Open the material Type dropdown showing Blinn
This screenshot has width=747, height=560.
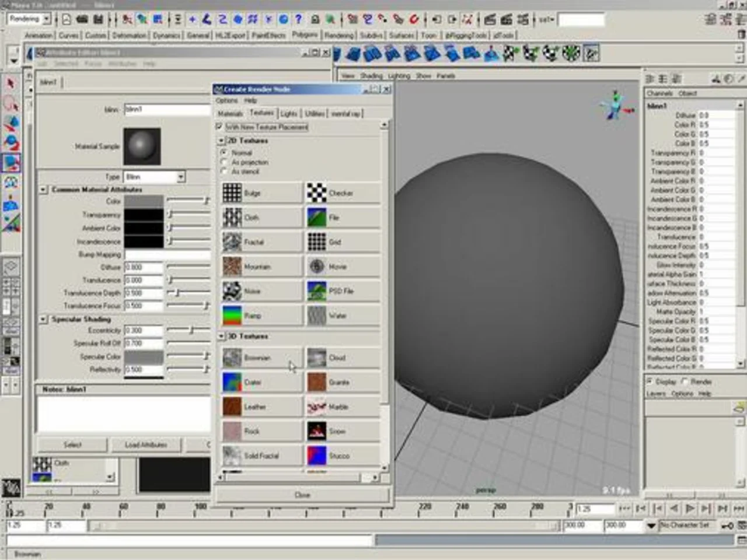(x=155, y=176)
